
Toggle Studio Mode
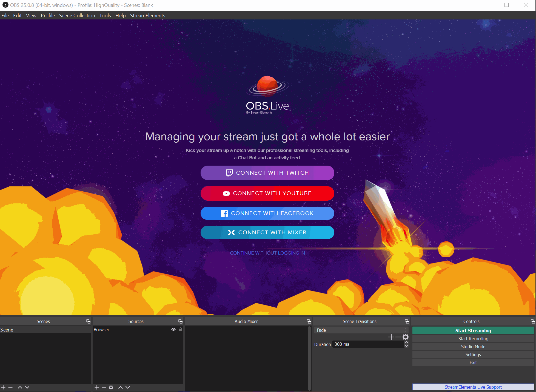[x=473, y=347]
